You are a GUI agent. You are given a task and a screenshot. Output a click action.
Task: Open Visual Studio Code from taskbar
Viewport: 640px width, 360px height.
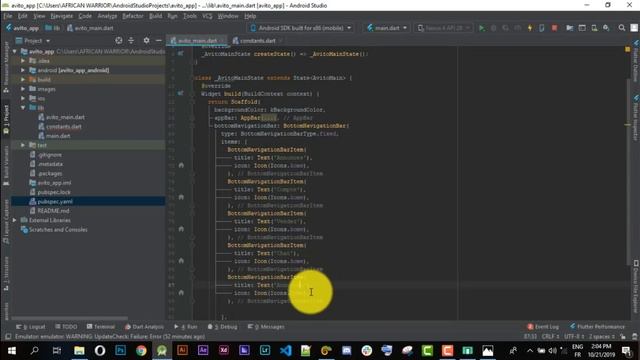point(285,350)
